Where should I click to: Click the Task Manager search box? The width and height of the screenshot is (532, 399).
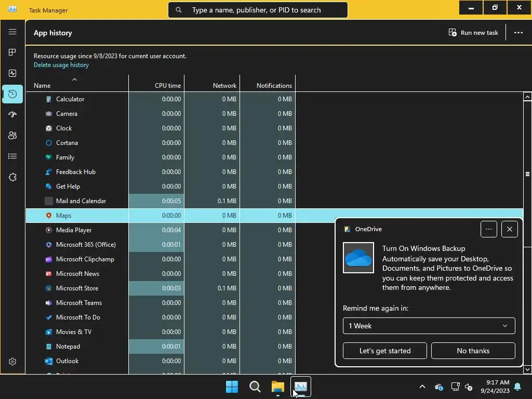258,10
